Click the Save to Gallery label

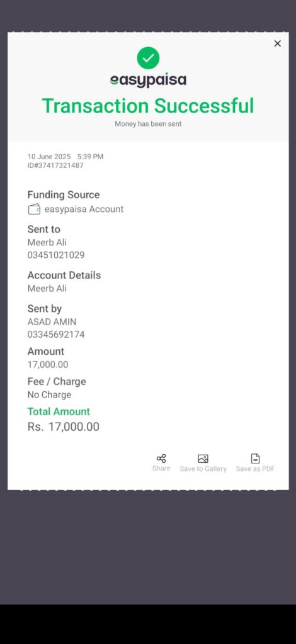[x=203, y=469]
